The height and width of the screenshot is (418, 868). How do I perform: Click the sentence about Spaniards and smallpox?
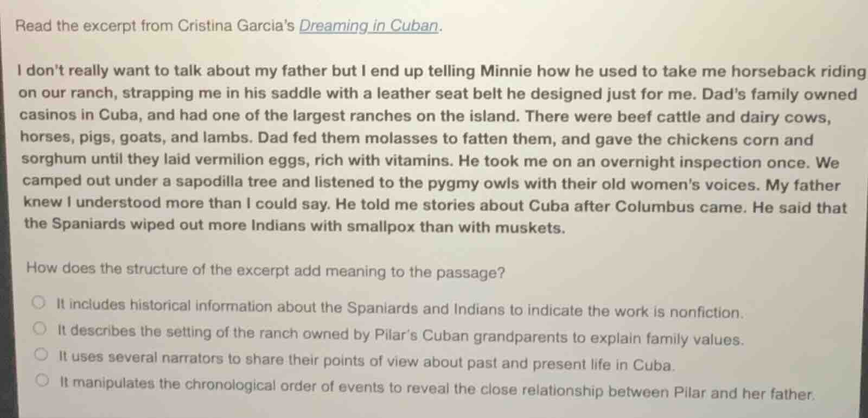click(293, 225)
